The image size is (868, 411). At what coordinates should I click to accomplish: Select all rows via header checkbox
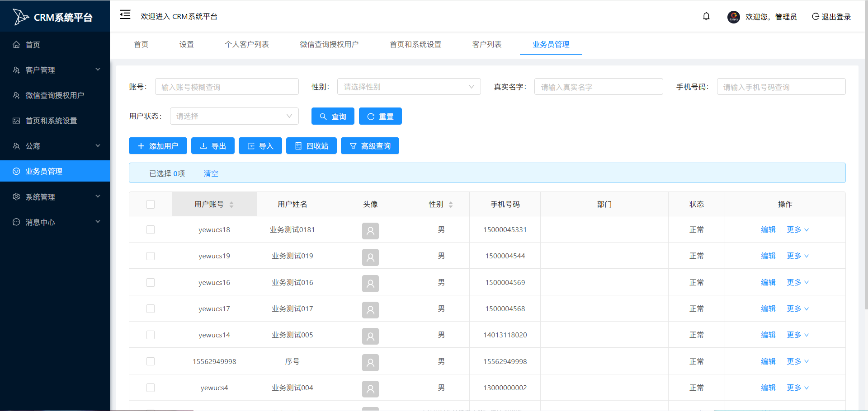pos(151,204)
